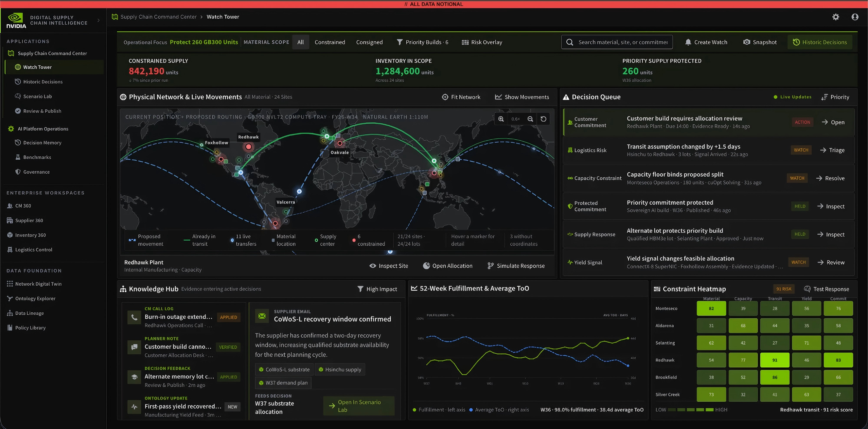The image size is (868, 429).
Task: Resolve the Capacity Constraint decision
Action: point(830,178)
